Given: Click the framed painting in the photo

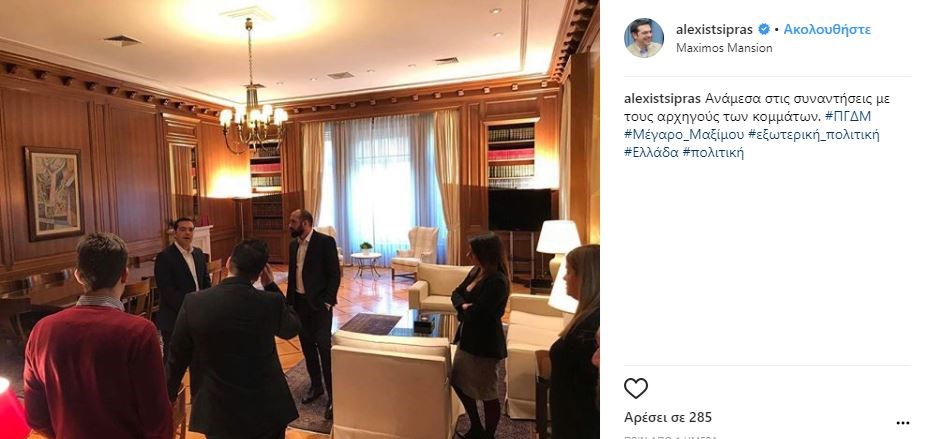Looking at the screenshot, I should [54, 193].
